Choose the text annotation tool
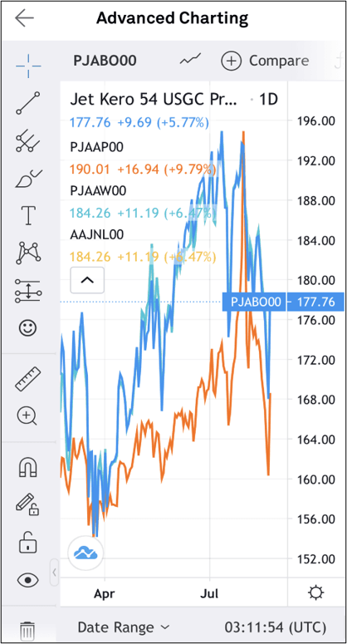 click(x=28, y=215)
